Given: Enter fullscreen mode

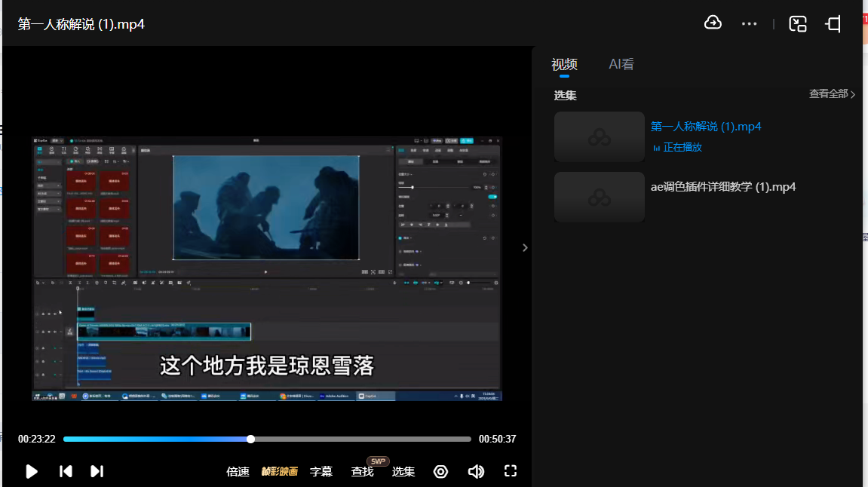Looking at the screenshot, I should coord(511,471).
